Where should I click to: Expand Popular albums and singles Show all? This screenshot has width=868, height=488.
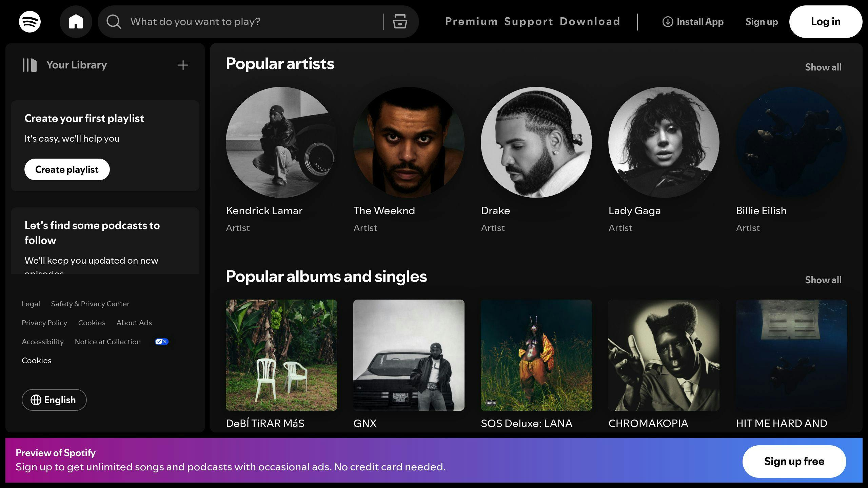[x=823, y=280]
